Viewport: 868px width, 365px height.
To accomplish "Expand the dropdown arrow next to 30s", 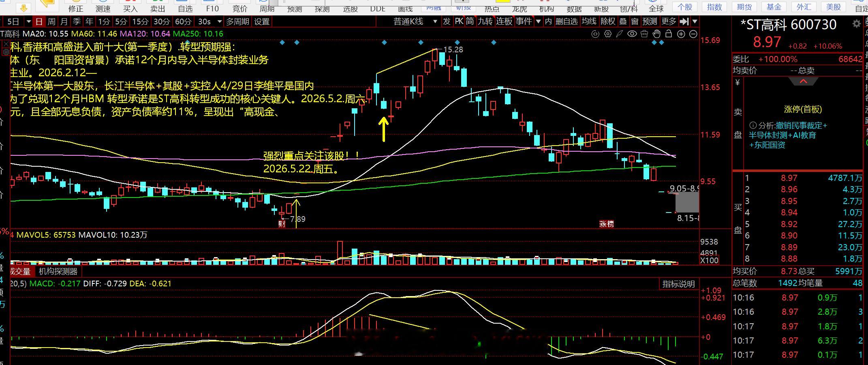I will coord(220,21).
